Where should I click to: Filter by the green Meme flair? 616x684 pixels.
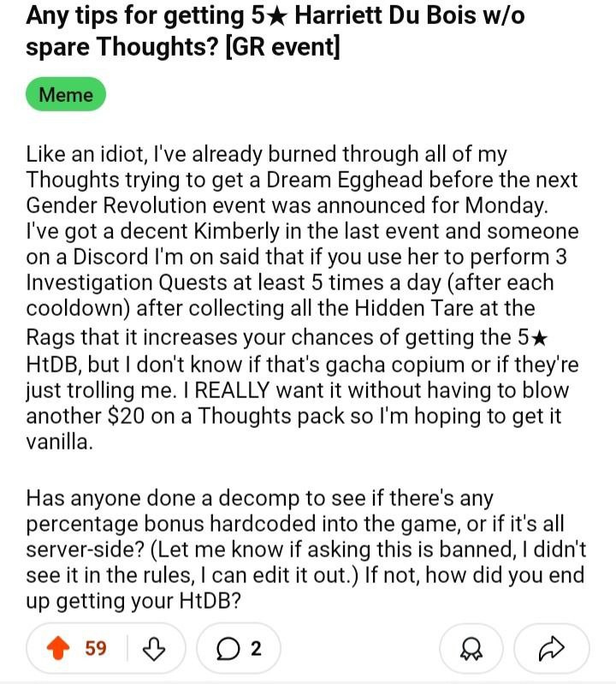tap(66, 94)
